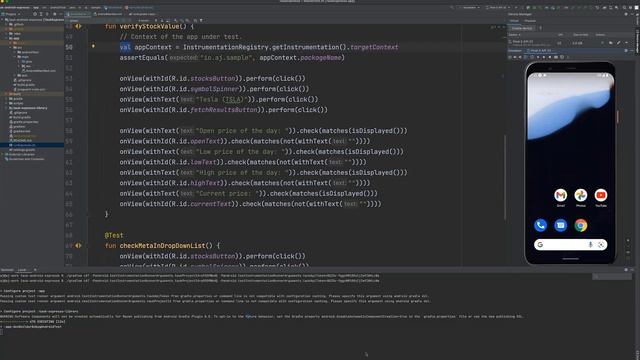The image size is (640, 360).
Task: Open Messages app on emulator
Action: point(560,225)
